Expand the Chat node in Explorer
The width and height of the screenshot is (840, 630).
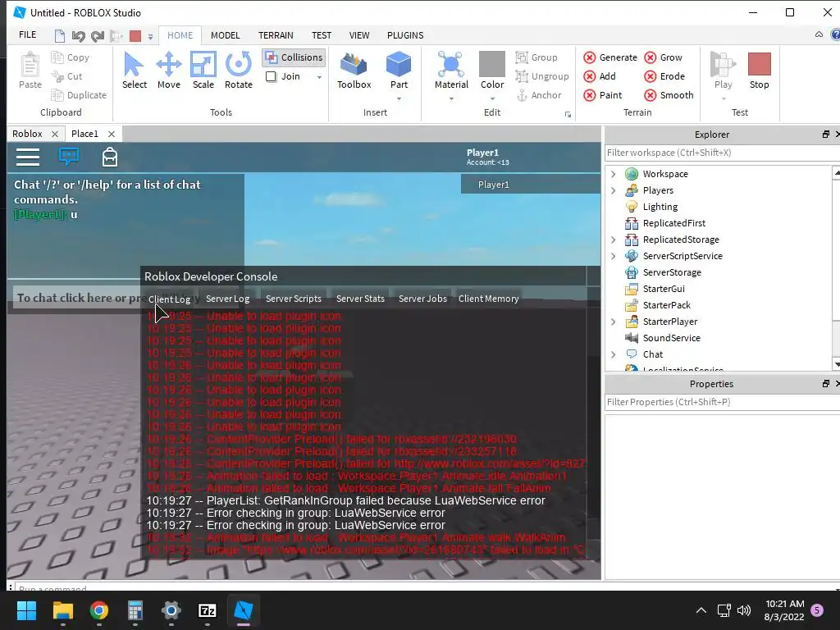pos(614,354)
